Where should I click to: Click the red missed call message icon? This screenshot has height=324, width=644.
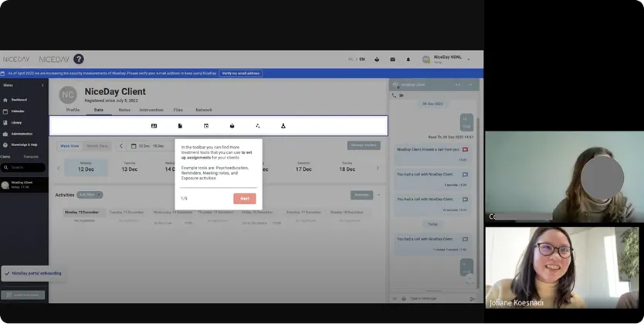tap(465, 150)
